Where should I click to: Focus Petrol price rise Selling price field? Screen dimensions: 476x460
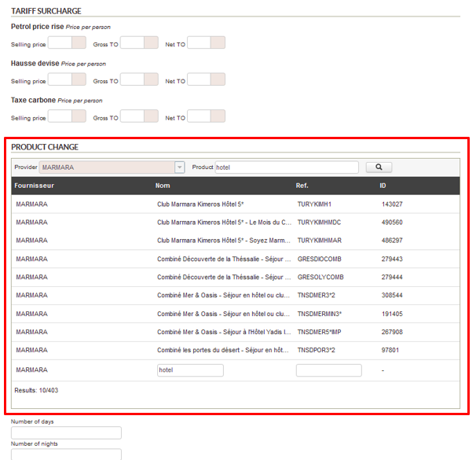pyautogui.click(x=66, y=42)
